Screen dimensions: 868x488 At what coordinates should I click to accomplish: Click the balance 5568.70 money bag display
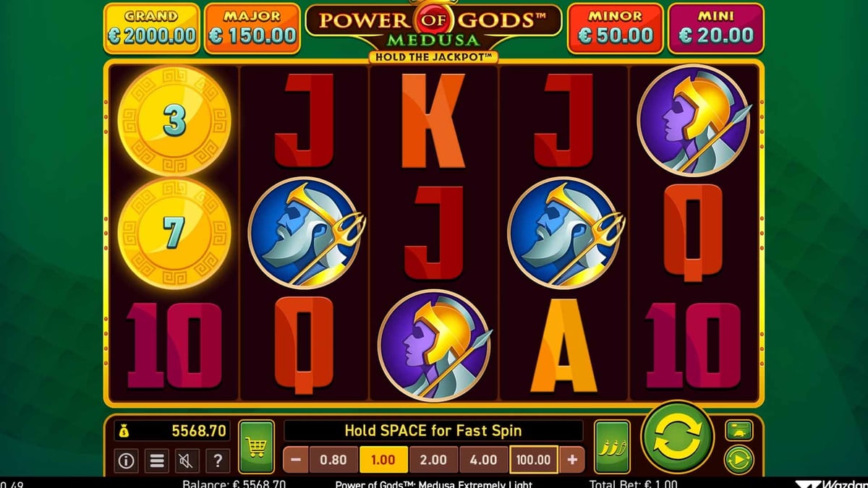pos(172,432)
